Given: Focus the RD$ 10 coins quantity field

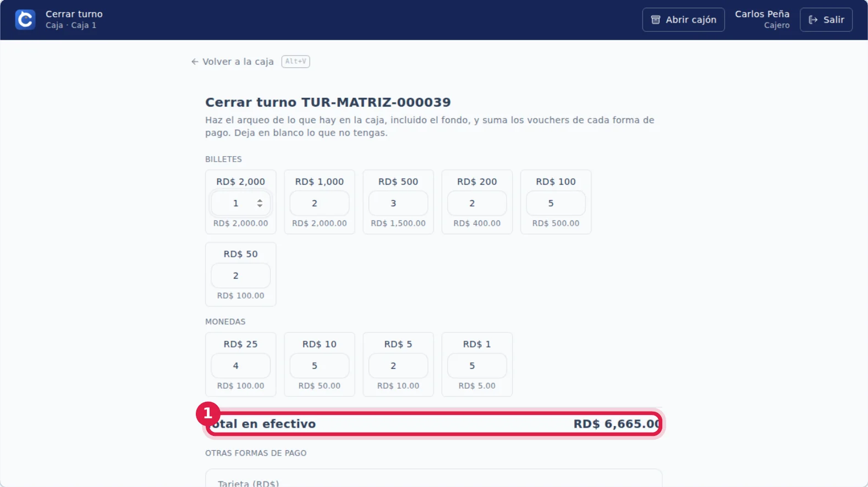Looking at the screenshot, I should pyautogui.click(x=319, y=366).
